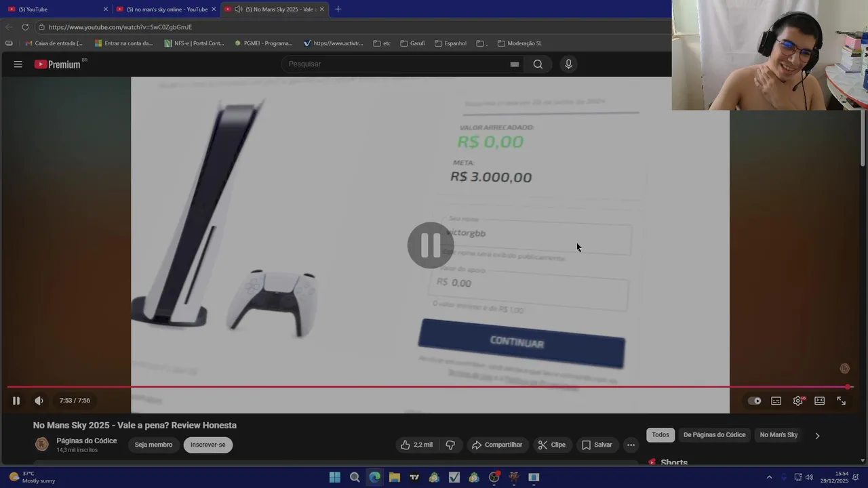Show more filter chips with right arrow
Screen dimensions: 868x488
(817, 436)
